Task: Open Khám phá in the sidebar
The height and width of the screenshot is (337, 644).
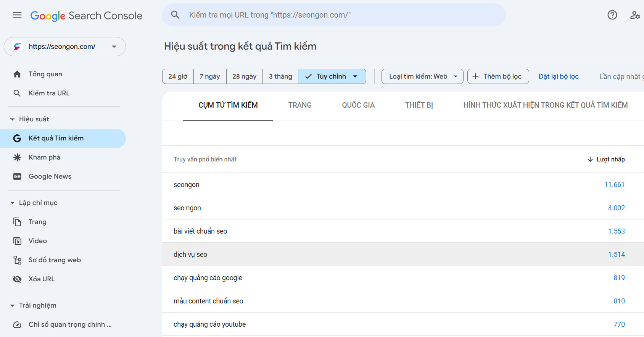Action: (x=63, y=157)
